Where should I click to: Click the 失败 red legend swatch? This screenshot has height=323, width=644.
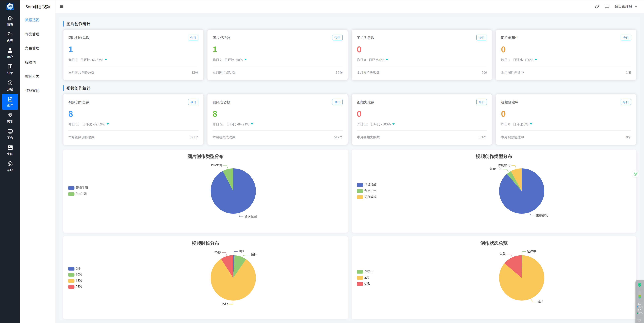[360, 284]
